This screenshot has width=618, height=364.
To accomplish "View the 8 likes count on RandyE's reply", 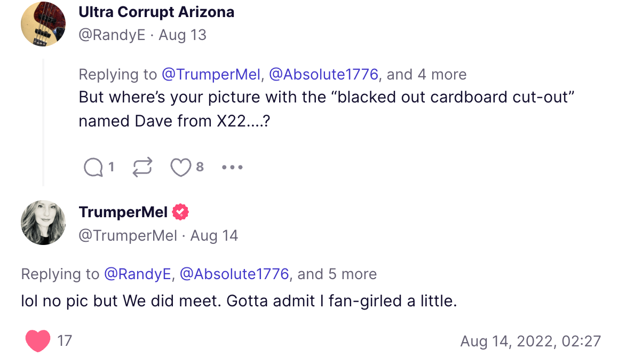I will click(x=200, y=167).
